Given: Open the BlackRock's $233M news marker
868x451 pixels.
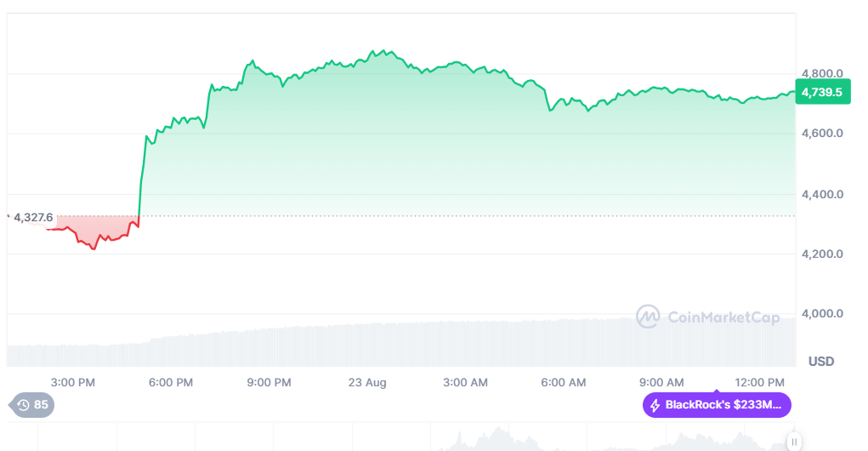Looking at the screenshot, I should point(717,405).
